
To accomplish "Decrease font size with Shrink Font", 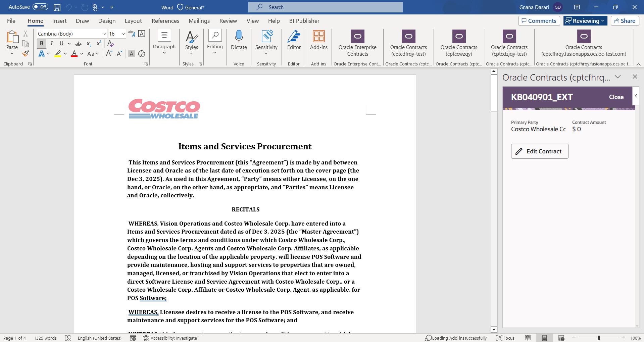I will click(119, 54).
